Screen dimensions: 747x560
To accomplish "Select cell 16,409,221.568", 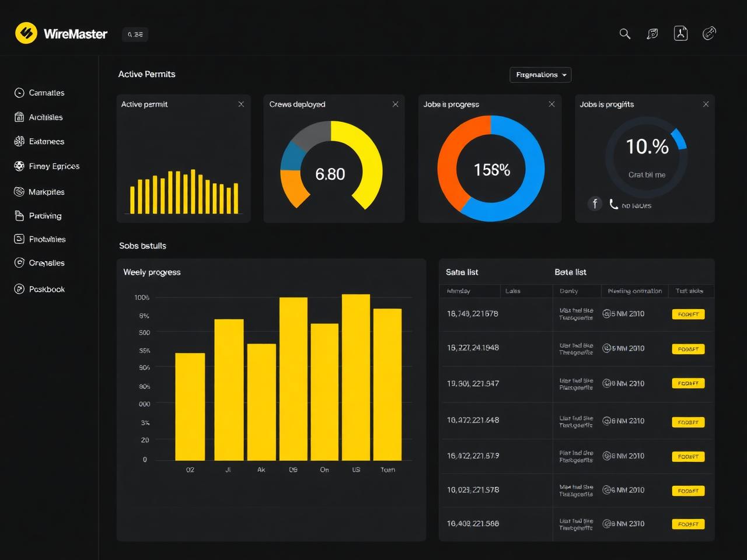I will pyautogui.click(x=473, y=524).
